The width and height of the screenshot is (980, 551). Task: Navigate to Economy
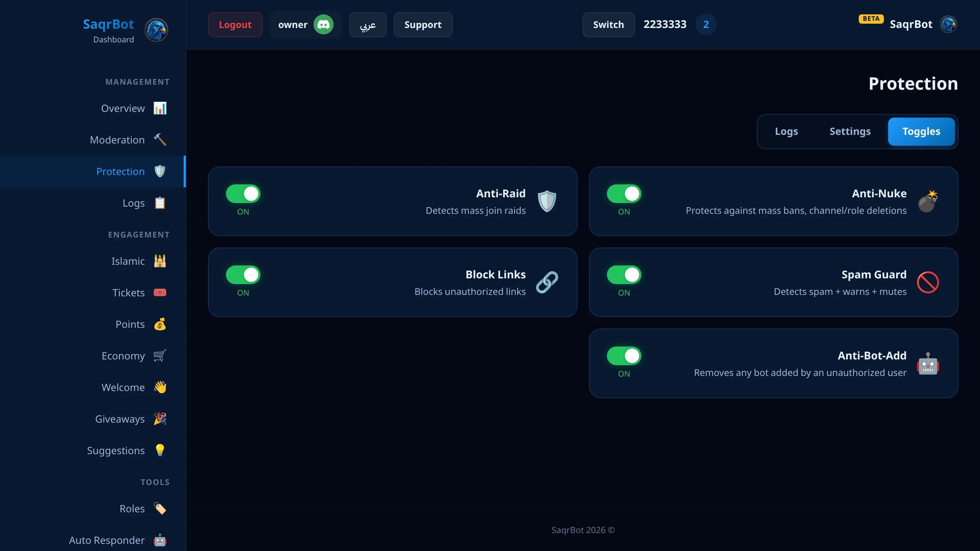coord(93,356)
